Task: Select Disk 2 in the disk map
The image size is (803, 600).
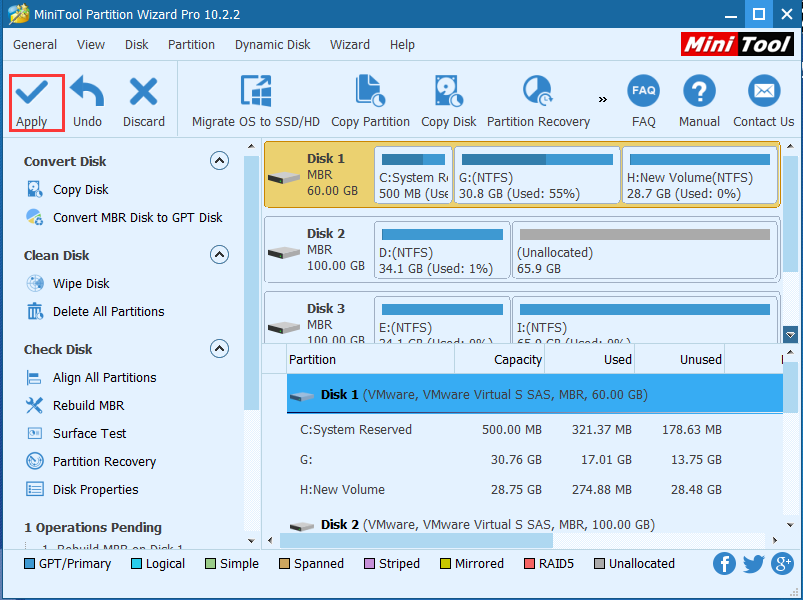Action: coord(318,250)
